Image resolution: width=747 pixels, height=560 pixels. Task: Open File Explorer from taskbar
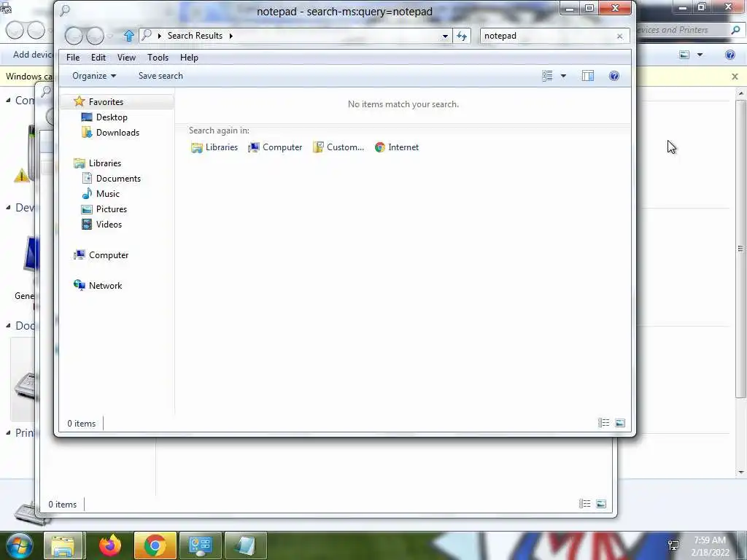click(63, 545)
